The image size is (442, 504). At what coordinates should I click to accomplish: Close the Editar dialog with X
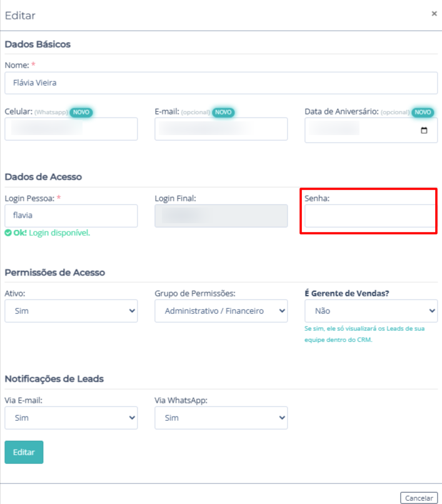coord(434,13)
